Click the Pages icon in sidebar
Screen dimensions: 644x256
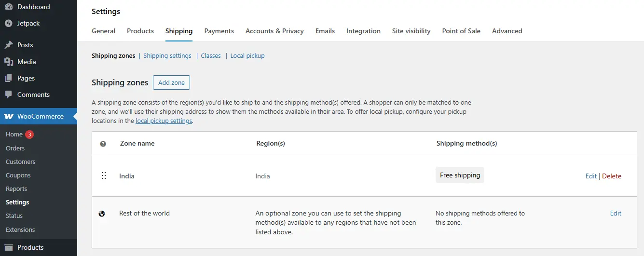coord(9,78)
